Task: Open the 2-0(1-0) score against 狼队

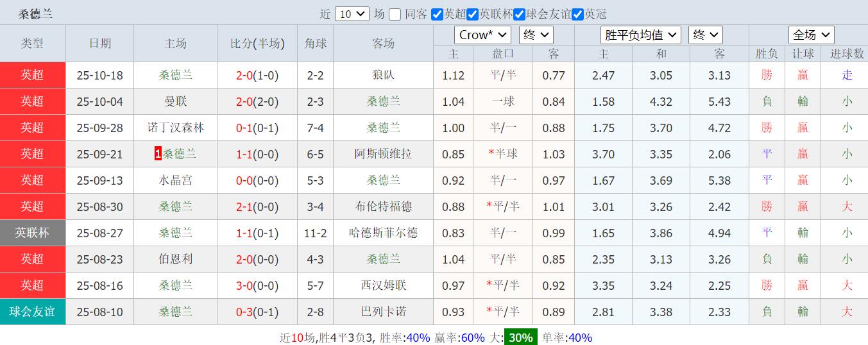Action: point(257,75)
